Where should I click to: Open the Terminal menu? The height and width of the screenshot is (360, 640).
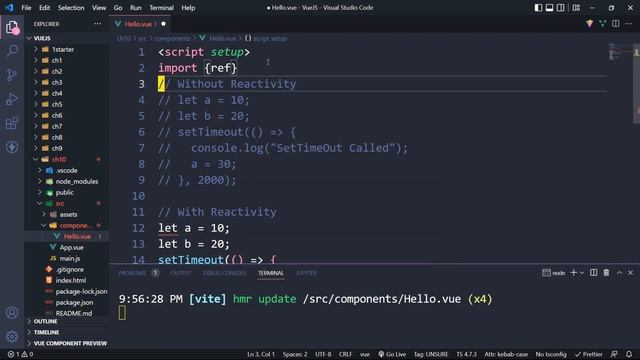(x=161, y=8)
